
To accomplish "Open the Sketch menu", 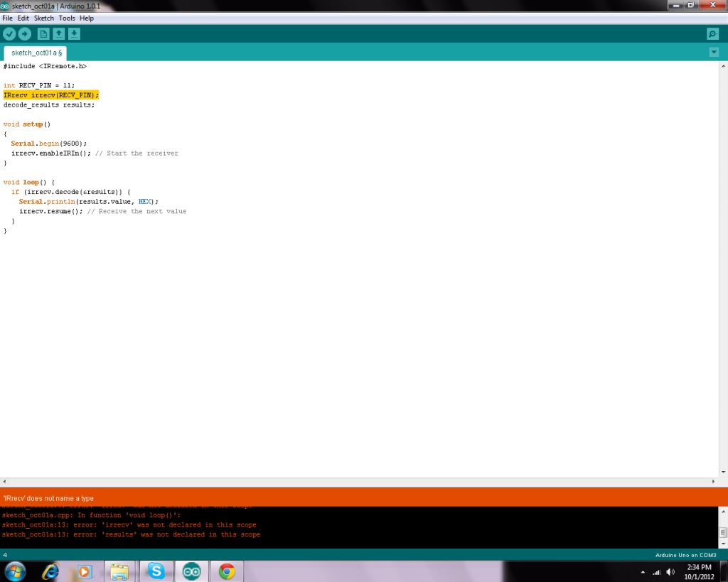I will click(43, 18).
